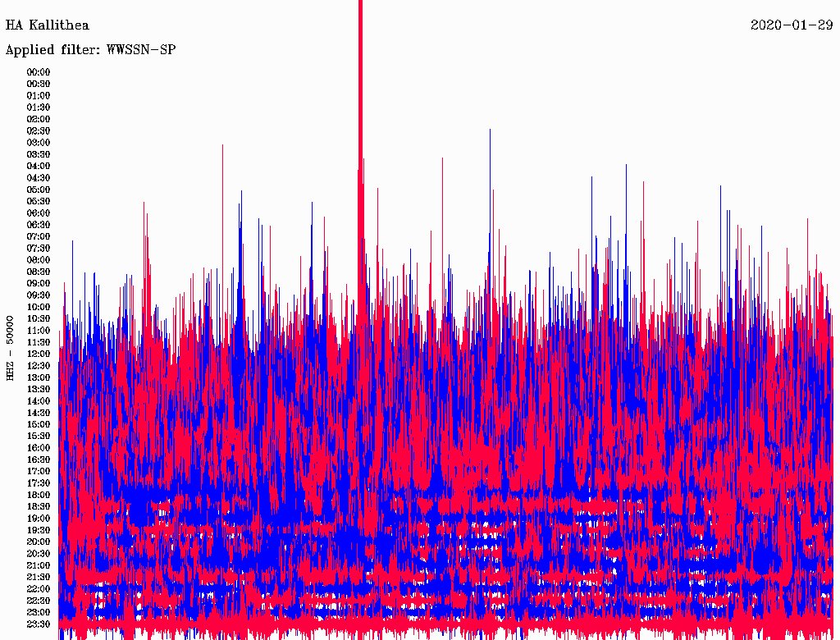Click the station name 'HA Kallithea'
Viewport: 840px width, 640px height.
point(47,25)
